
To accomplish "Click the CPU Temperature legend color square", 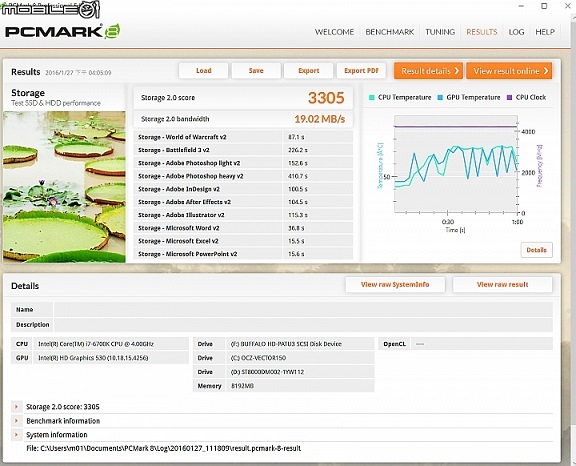I will click(371, 97).
